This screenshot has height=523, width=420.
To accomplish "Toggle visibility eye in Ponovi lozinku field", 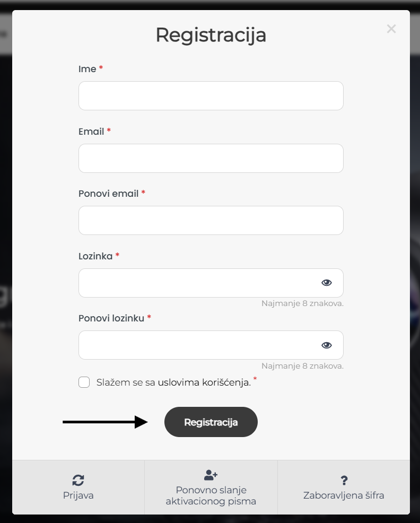I will 326,345.
